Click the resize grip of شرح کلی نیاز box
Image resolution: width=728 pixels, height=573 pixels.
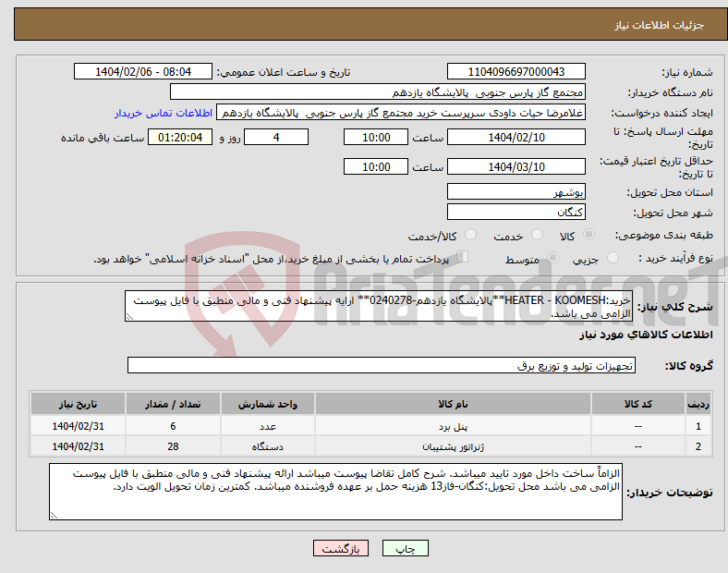coord(129,317)
